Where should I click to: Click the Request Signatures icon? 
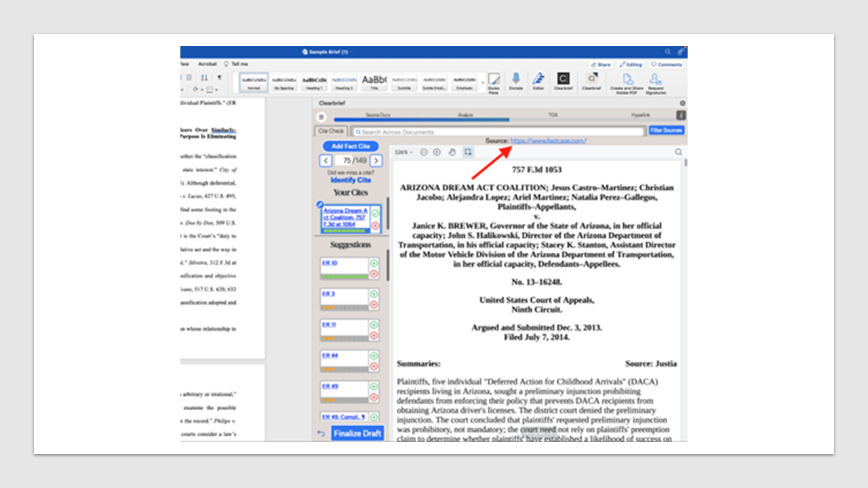click(656, 80)
